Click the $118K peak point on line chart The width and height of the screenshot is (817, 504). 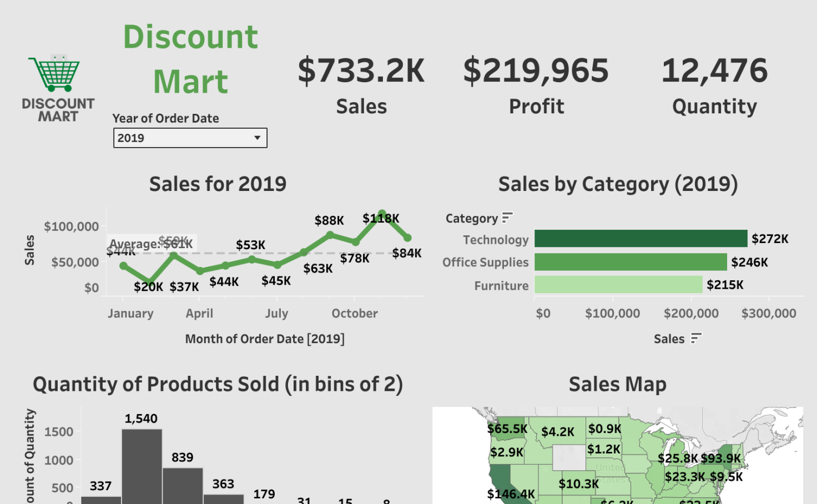382,213
